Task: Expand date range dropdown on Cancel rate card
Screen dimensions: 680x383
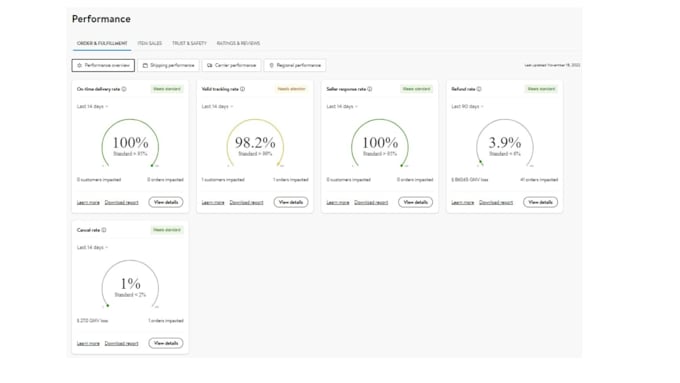Action: [92, 247]
